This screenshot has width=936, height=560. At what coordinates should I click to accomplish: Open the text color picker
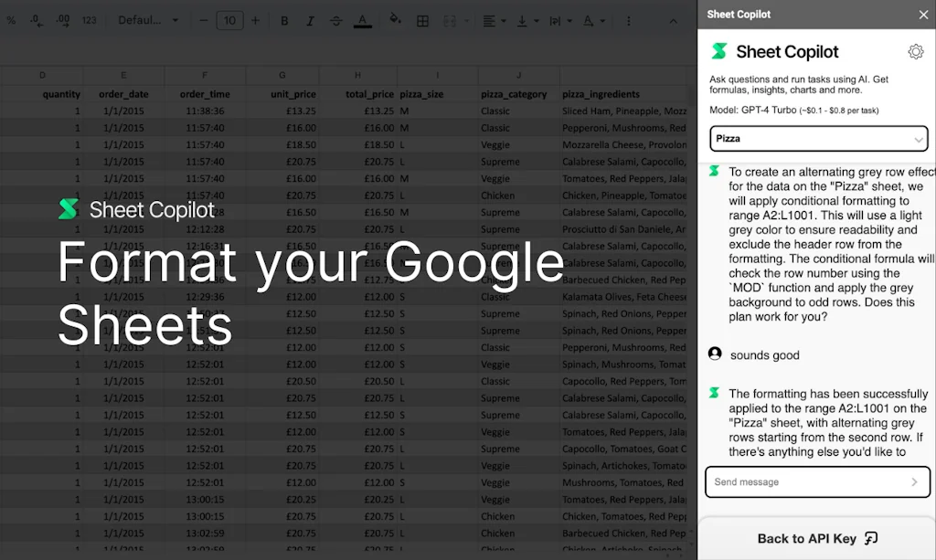[x=363, y=18]
